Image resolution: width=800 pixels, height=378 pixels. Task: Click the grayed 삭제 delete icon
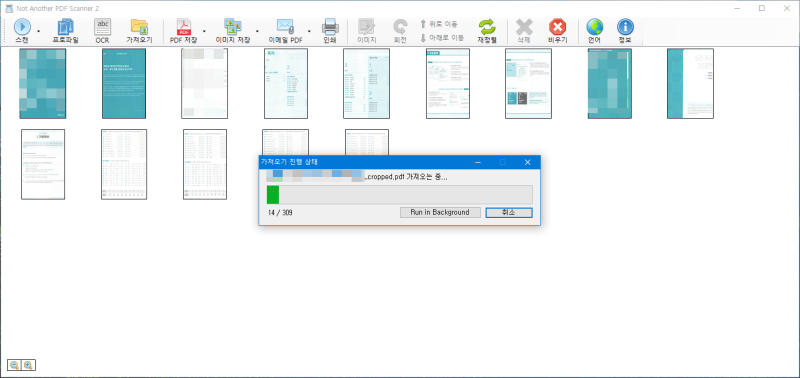(524, 26)
